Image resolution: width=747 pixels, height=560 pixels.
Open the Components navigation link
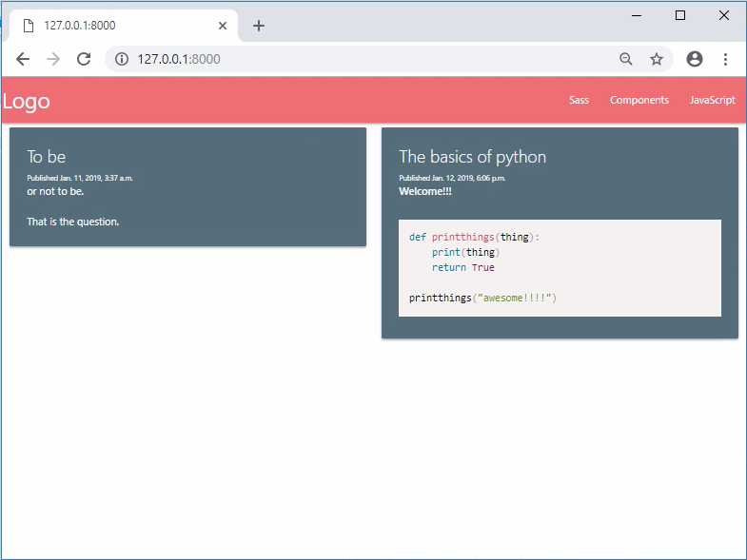(639, 101)
